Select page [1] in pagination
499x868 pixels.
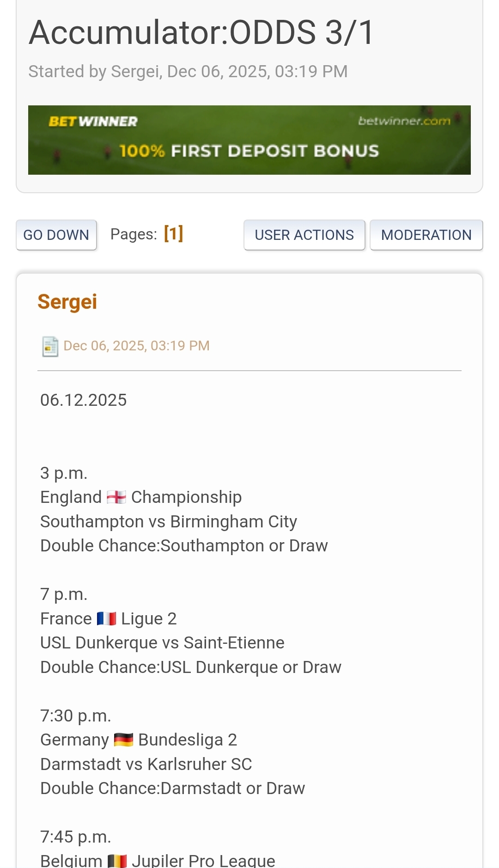click(174, 234)
